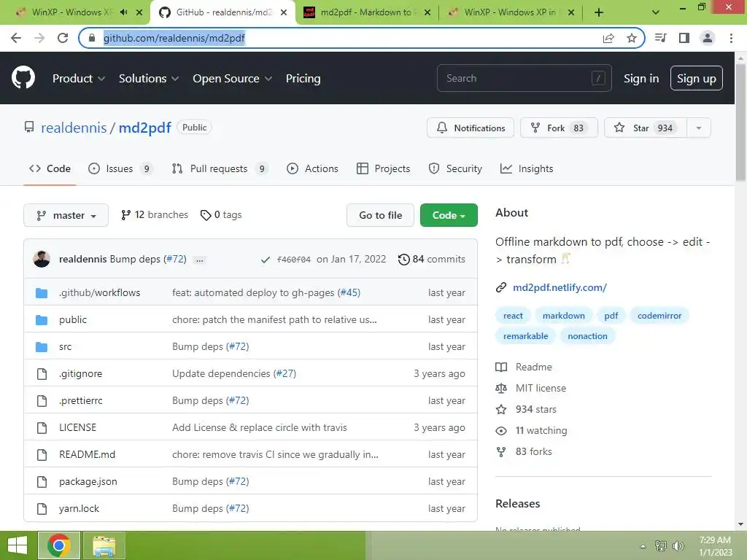Click the network icon in system tray

point(661,545)
